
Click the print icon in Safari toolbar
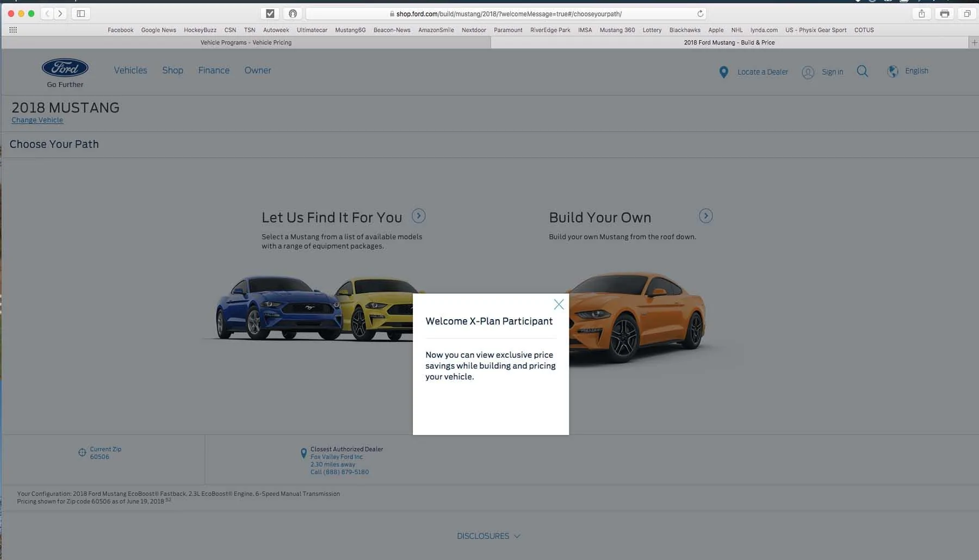[x=945, y=14]
